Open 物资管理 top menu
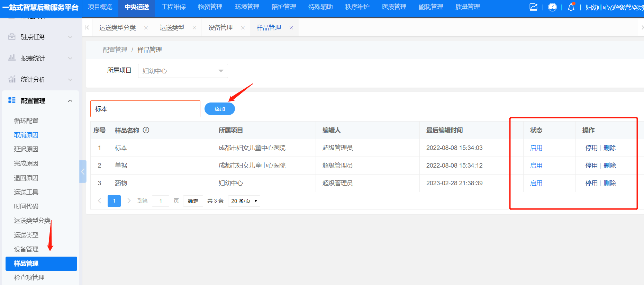This screenshot has width=644, height=285. pyautogui.click(x=210, y=7)
